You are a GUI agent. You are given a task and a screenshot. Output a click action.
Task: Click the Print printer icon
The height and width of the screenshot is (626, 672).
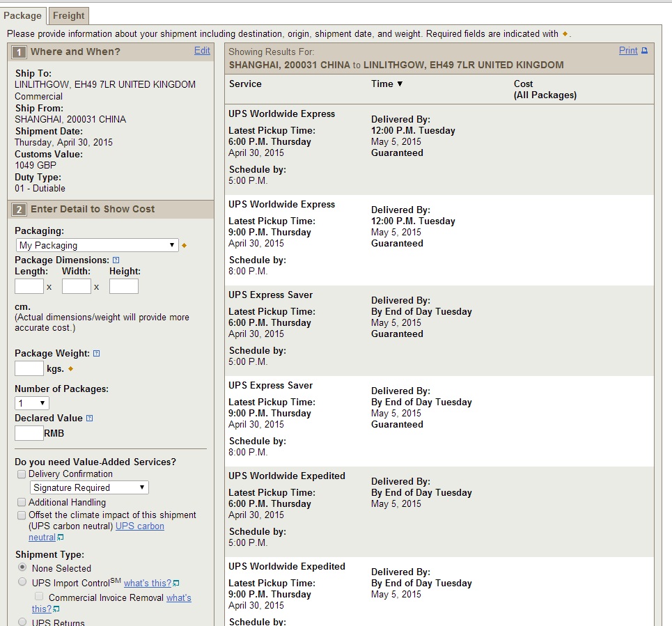tap(644, 51)
